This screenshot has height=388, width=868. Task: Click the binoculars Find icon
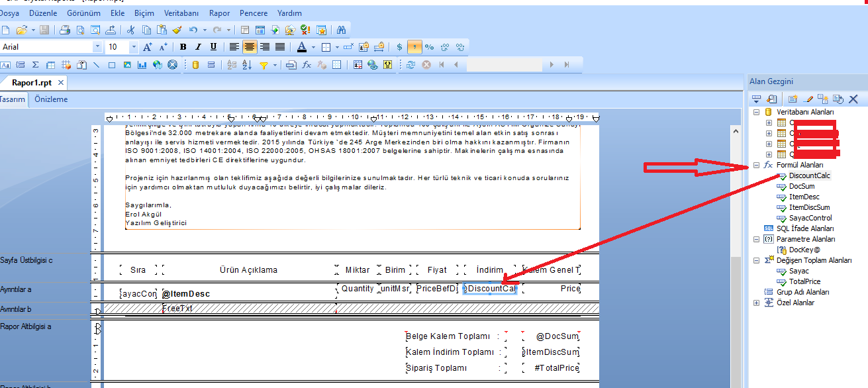click(x=341, y=30)
